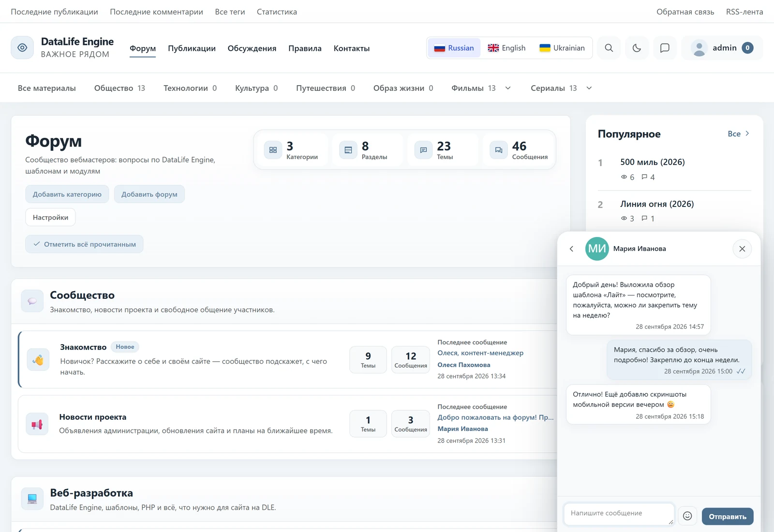
Task: Click the Категории grid icon
Action: tap(273, 150)
